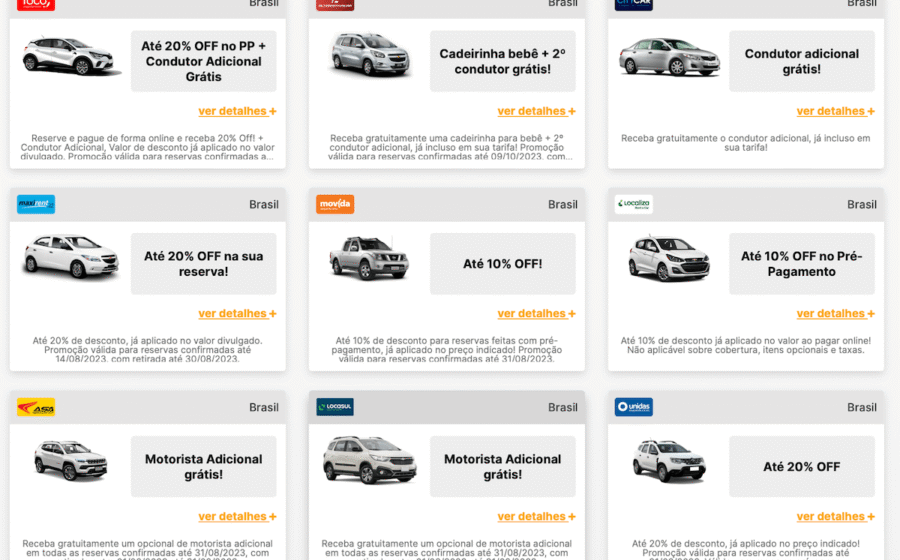The height and width of the screenshot is (560, 900).
Task: Open ver detalhes on the Localiza card
Action: click(x=835, y=314)
